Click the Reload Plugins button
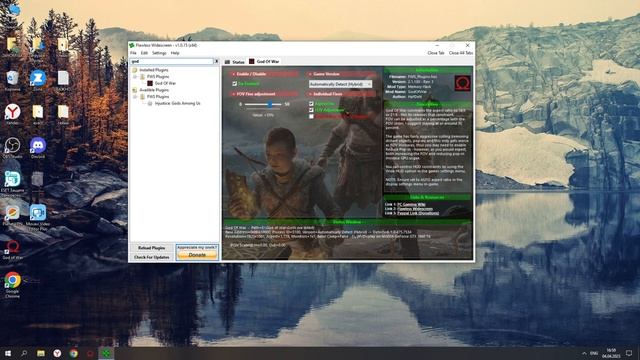This screenshot has width=640, height=360. coord(151,248)
